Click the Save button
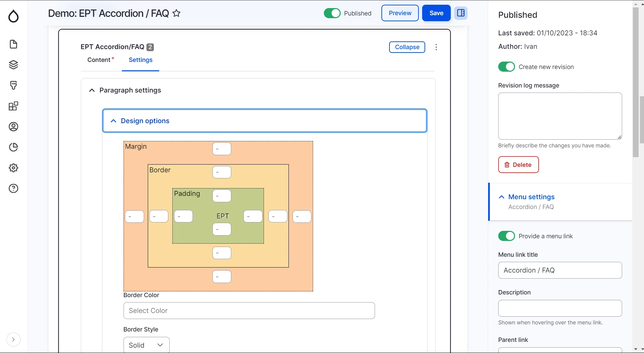Image resolution: width=644 pixels, height=353 pixels. [x=436, y=13]
